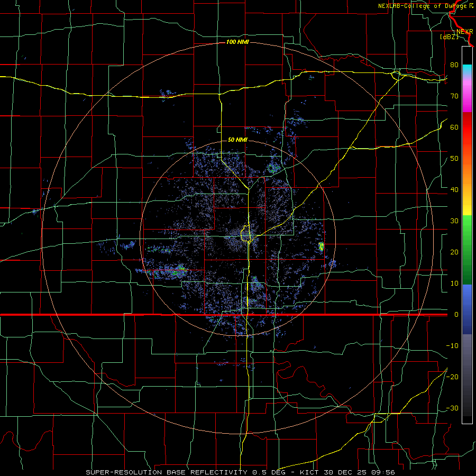Click the 30 value on the dBZ scale
Screen dimensions: 476x476
click(x=454, y=221)
